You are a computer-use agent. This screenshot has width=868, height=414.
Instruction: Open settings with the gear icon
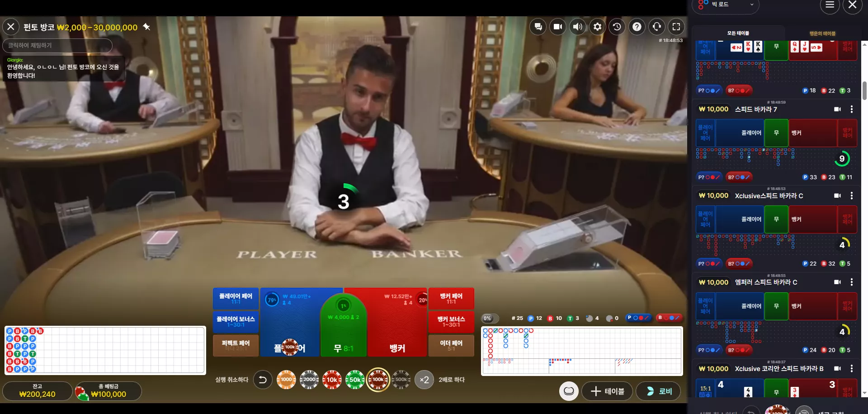(x=597, y=27)
